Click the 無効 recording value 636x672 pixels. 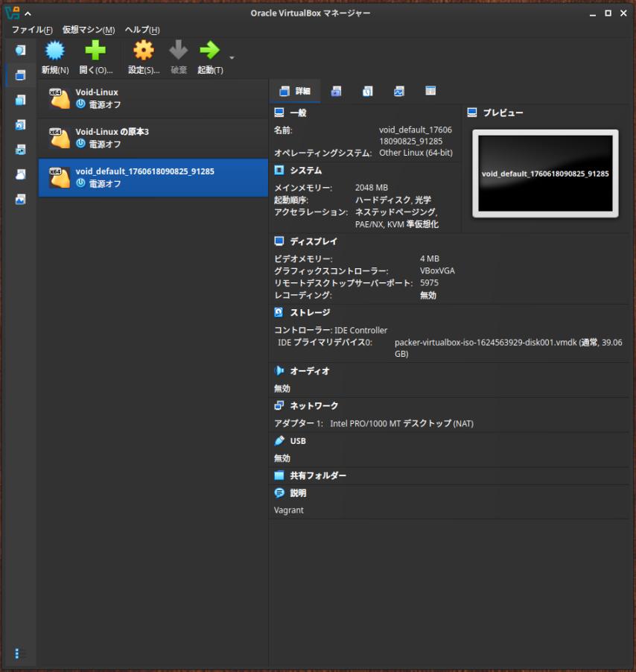point(428,295)
